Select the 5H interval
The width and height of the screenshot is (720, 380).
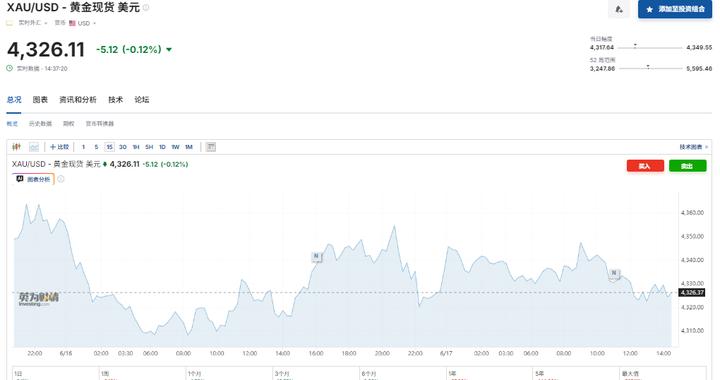click(x=149, y=147)
